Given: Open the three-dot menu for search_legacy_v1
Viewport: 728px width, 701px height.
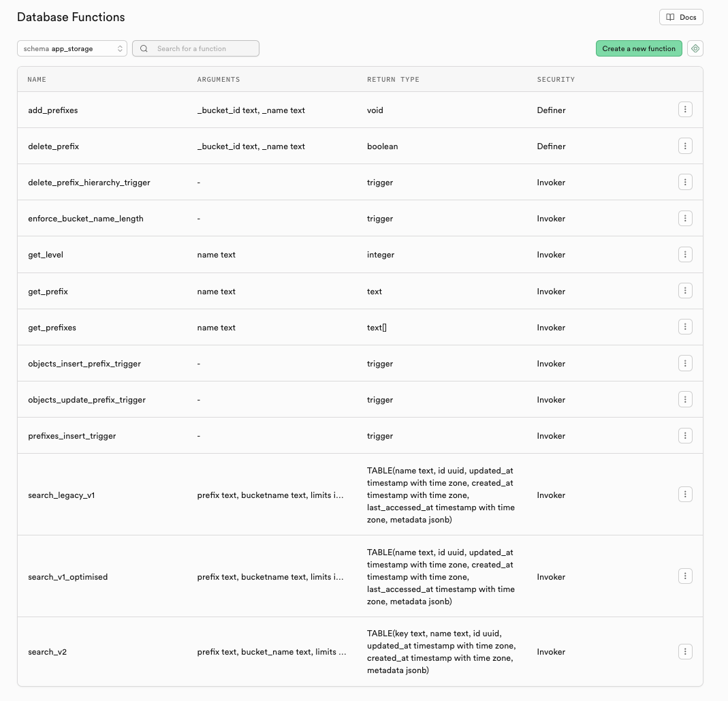Looking at the screenshot, I should pos(685,495).
